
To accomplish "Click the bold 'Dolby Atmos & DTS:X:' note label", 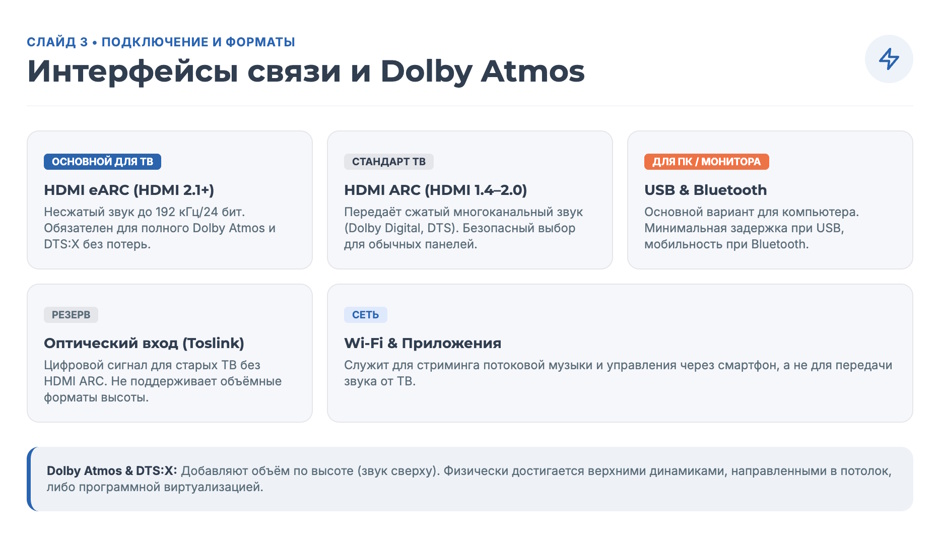I will (x=112, y=471).
